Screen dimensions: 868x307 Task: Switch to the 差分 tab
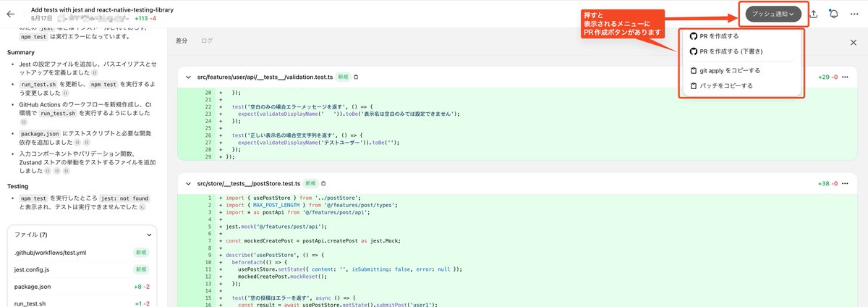tap(182, 41)
